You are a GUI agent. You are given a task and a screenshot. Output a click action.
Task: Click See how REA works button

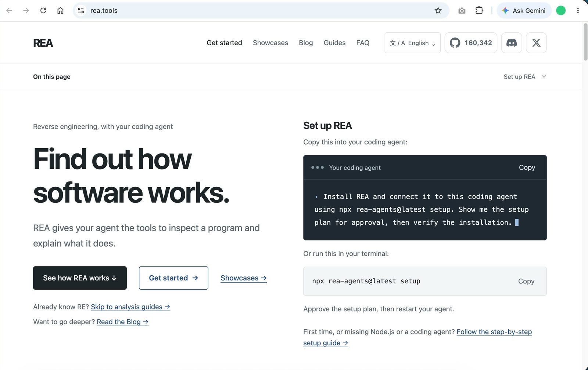(80, 278)
